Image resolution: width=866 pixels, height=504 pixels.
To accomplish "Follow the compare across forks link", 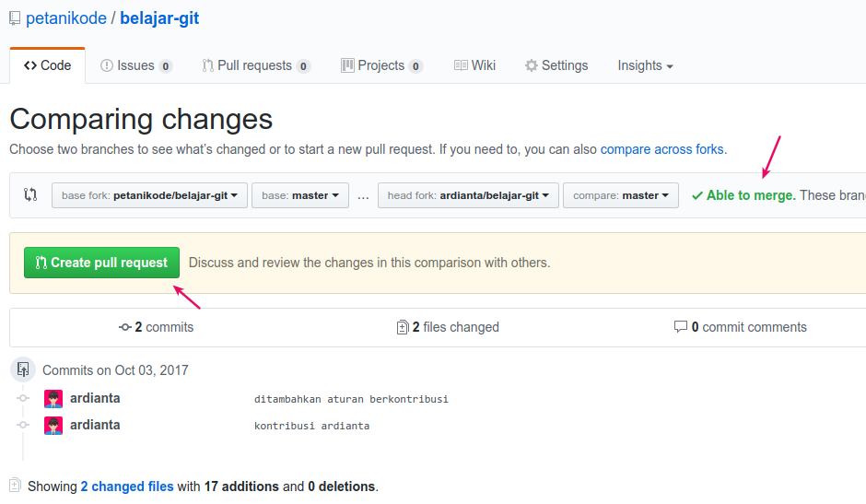I will 661,149.
